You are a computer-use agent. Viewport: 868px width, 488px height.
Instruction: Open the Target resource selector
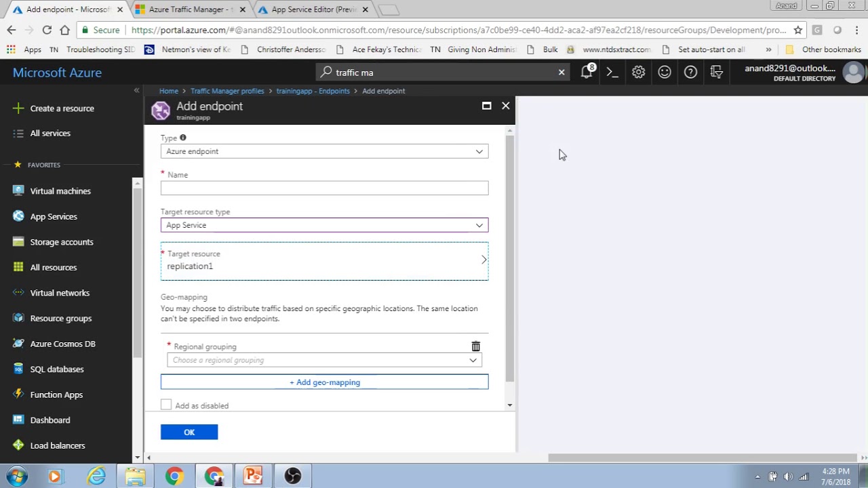click(324, 261)
